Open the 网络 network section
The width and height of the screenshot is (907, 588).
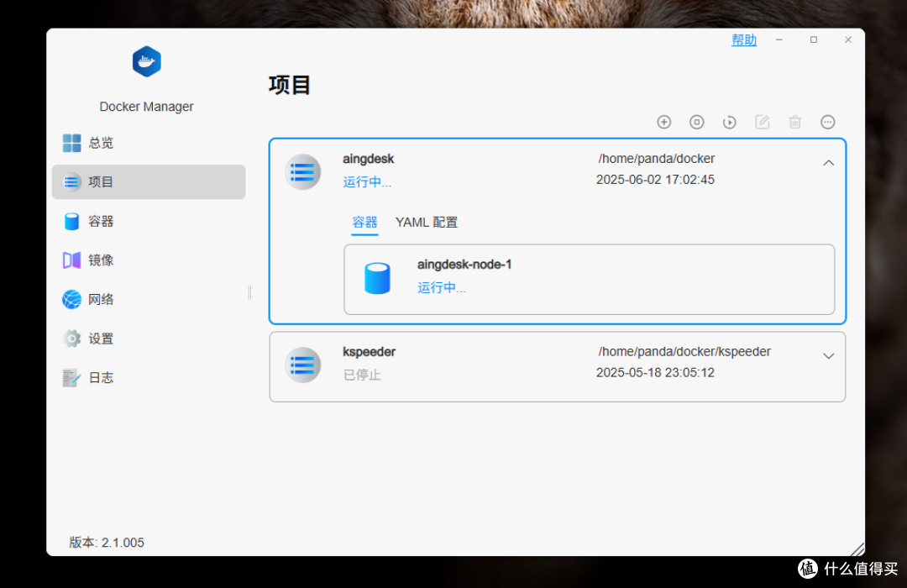point(149,299)
